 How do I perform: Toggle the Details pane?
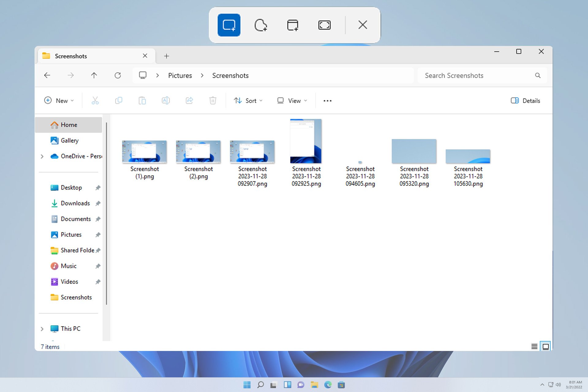(526, 100)
